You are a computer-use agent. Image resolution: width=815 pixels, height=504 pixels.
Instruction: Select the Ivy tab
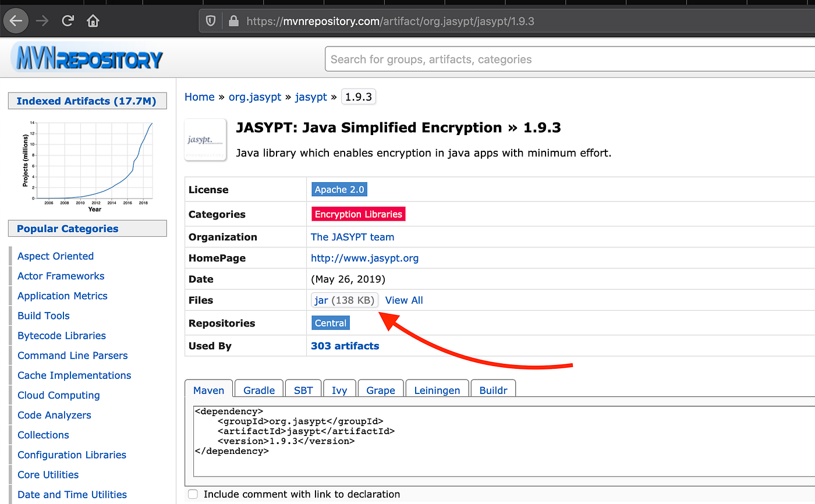pyautogui.click(x=339, y=390)
